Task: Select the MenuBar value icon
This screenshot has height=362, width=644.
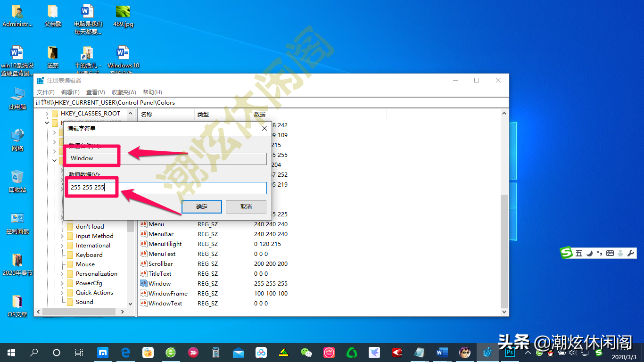Action: tap(144, 234)
